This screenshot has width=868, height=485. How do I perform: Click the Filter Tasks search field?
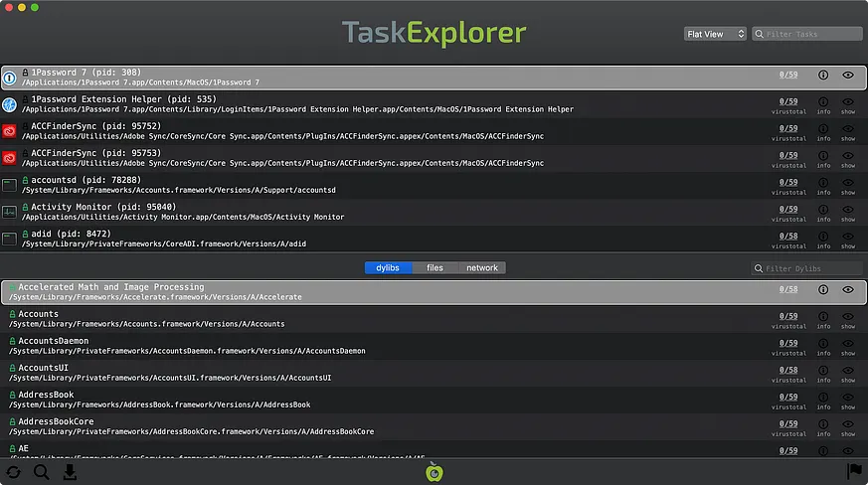807,35
